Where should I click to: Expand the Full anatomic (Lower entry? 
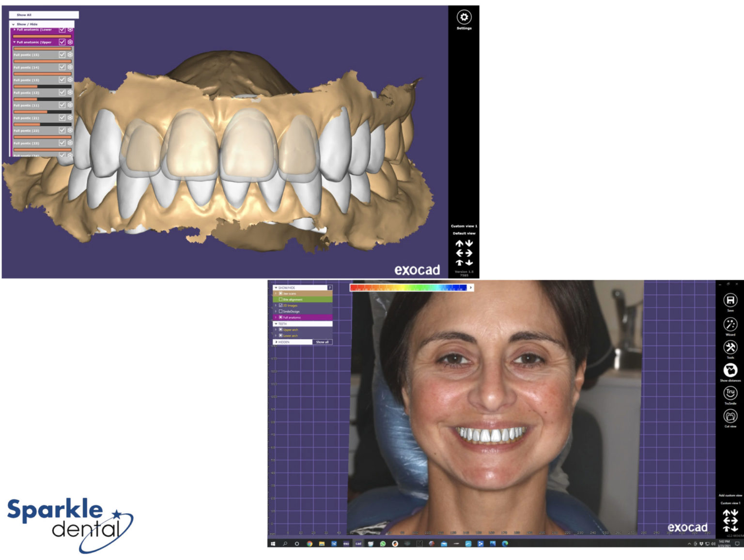[14, 30]
